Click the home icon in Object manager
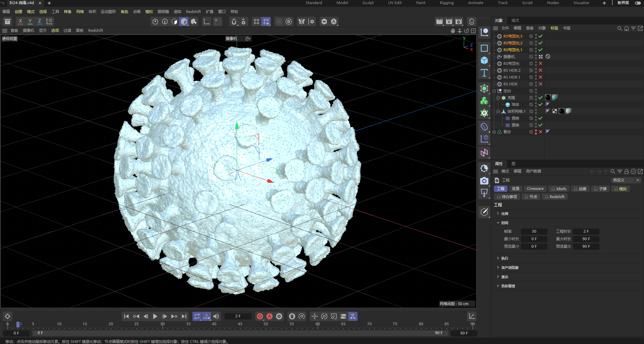The image size is (644, 344). click(627, 28)
